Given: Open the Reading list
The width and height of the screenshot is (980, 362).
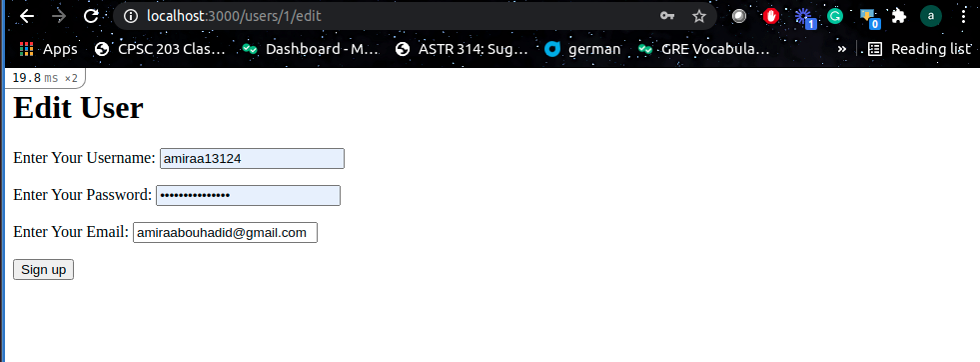Looking at the screenshot, I should [920, 49].
